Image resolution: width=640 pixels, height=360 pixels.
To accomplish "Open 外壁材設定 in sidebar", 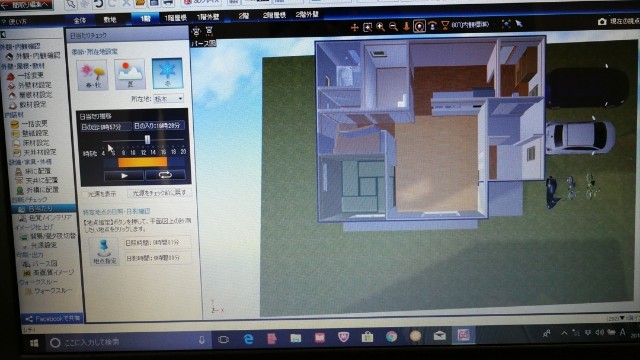I will tap(30, 85).
